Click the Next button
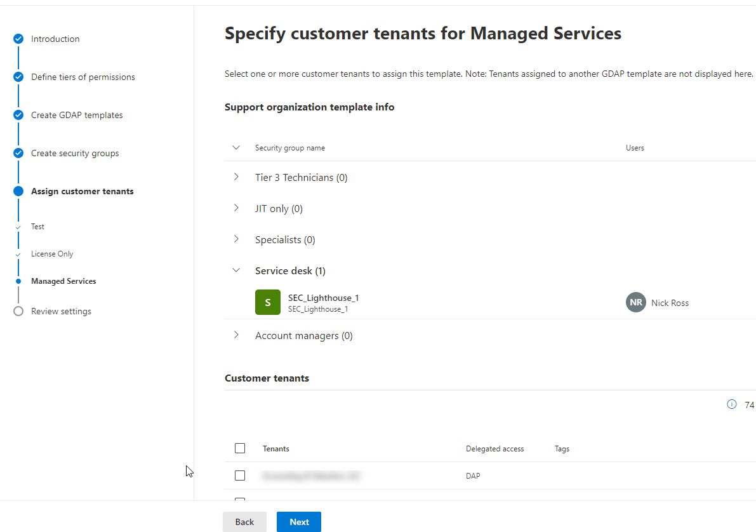Viewport: 756px width, 532px height. tap(299, 522)
